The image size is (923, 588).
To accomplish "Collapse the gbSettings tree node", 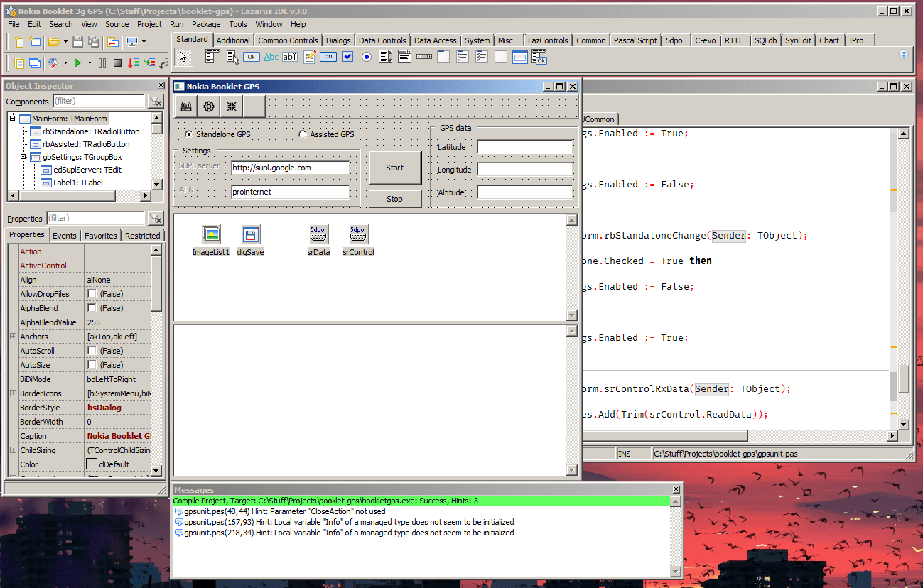I will (x=23, y=157).
